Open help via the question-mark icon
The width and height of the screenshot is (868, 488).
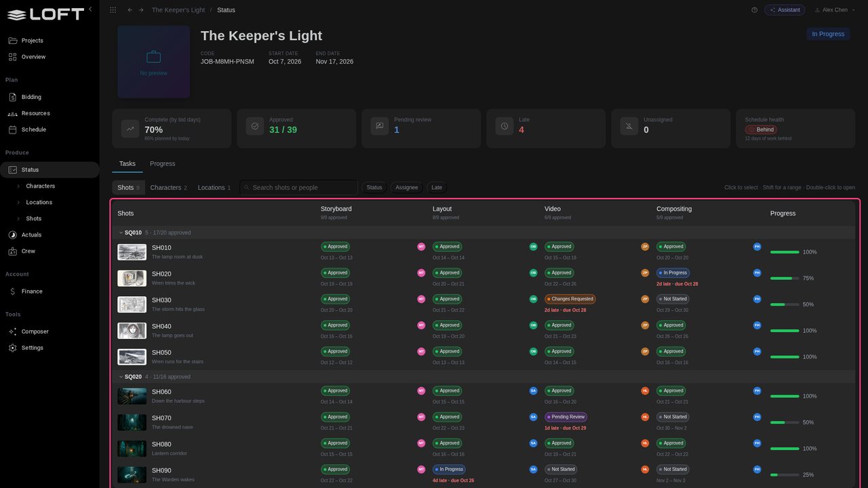pyautogui.click(x=755, y=10)
